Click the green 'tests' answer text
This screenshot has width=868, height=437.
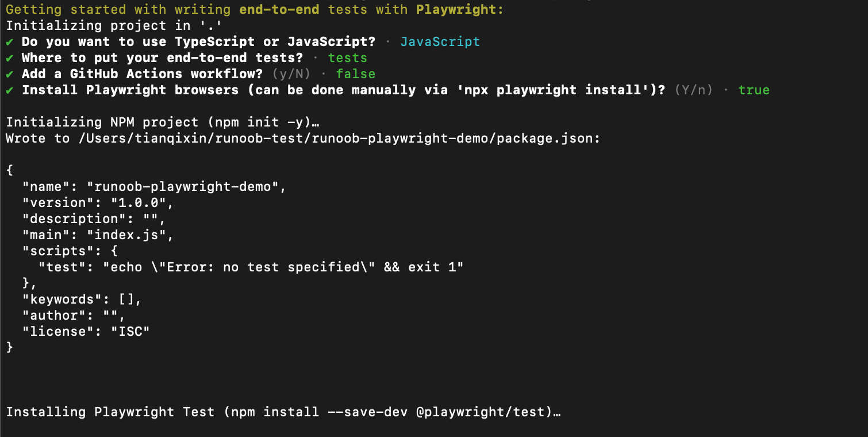coord(347,58)
